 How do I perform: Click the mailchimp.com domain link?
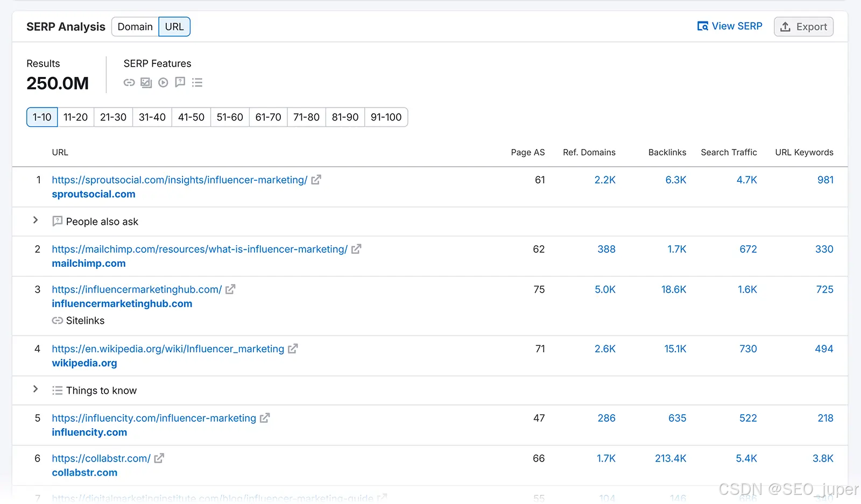89,264
